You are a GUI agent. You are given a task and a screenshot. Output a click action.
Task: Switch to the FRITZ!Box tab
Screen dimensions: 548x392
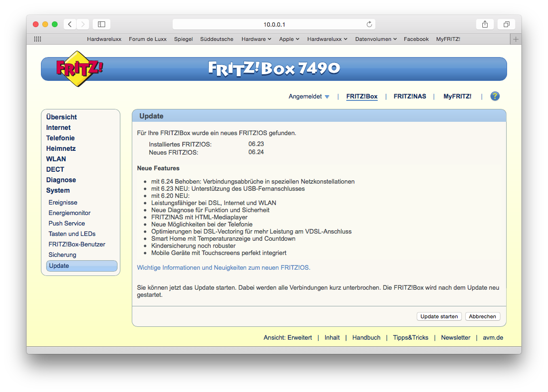coord(362,97)
